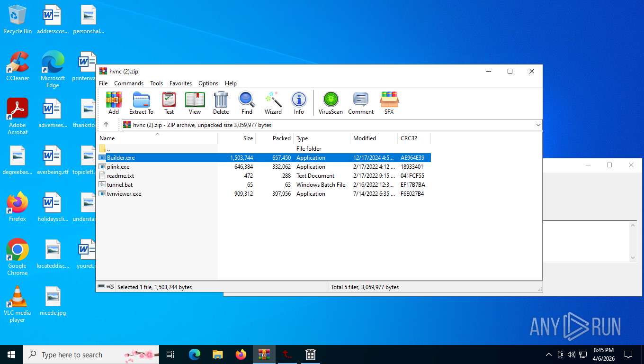
Task: Click the SFX toolbar icon
Action: pyautogui.click(x=389, y=103)
